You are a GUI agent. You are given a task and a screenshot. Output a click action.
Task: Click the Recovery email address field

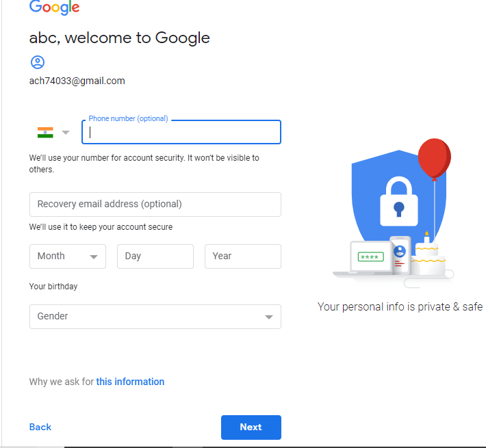tap(155, 205)
